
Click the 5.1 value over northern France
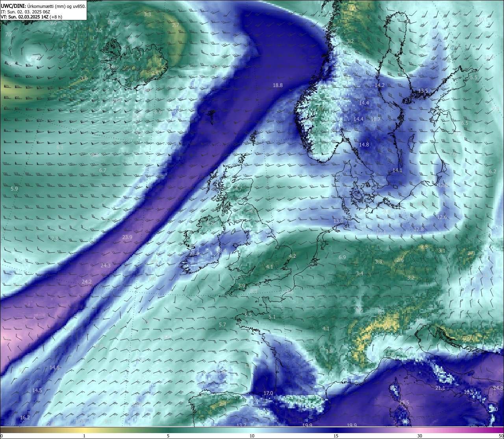[x=272, y=317]
